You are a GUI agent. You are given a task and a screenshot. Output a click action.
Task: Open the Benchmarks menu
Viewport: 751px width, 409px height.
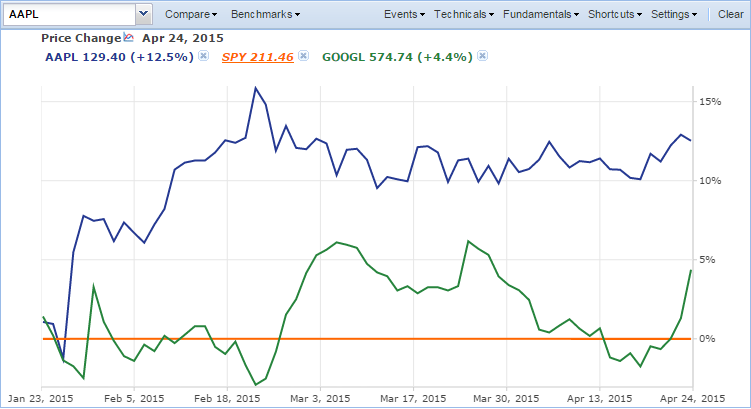(265, 14)
